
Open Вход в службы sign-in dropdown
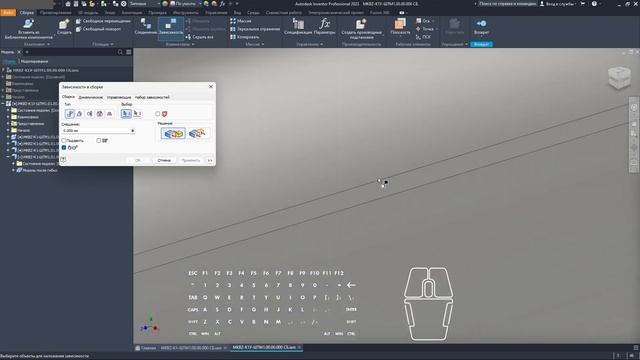(x=558, y=4)
